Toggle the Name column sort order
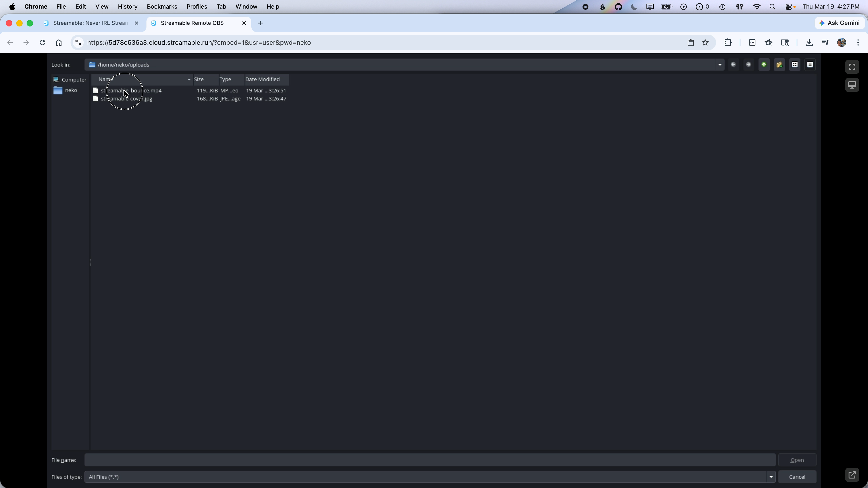 [142, 80]
